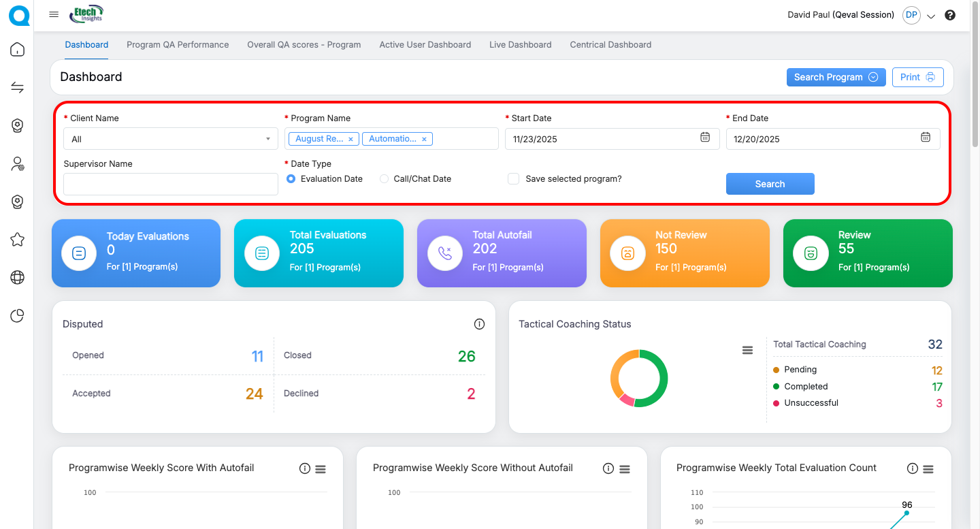Click the Print button

pyautogui.click(x=917, y=77)
